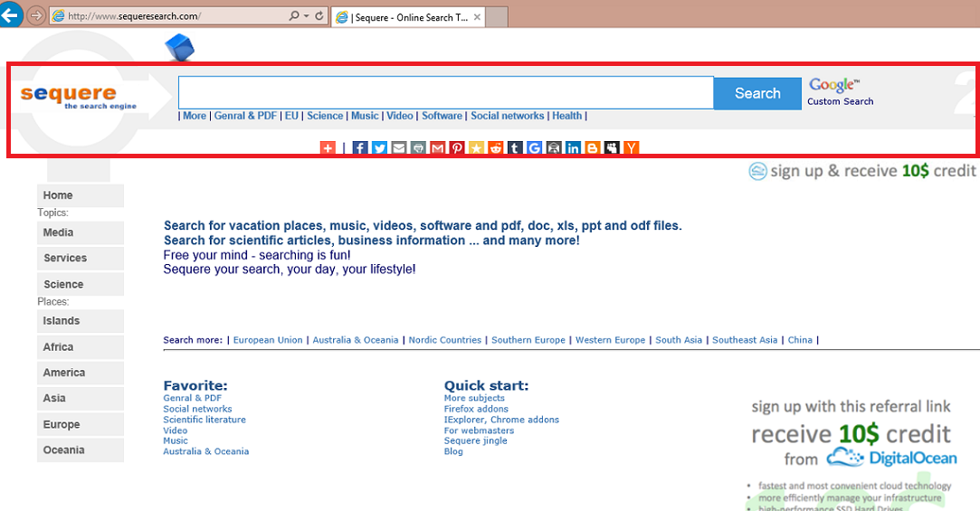The height and width of the screenshot is (511, 980).
Task: Open Home in the left sidebar
Action: tap(81, 195)
